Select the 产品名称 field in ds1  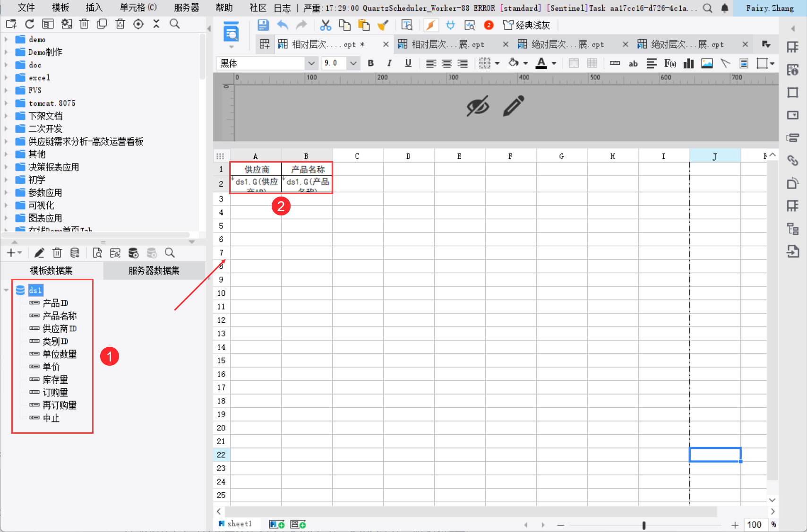coord(60,316)
